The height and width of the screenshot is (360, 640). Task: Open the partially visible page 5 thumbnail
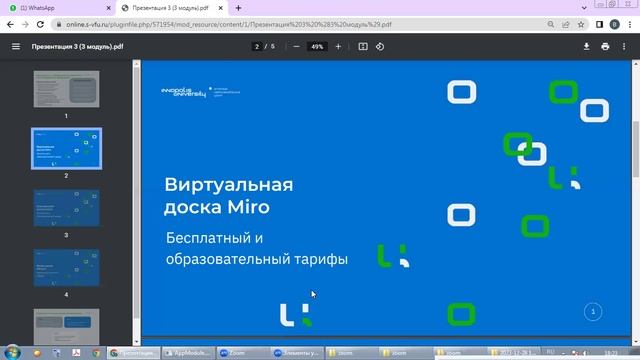pyautogui.click(x=66, y=327)
